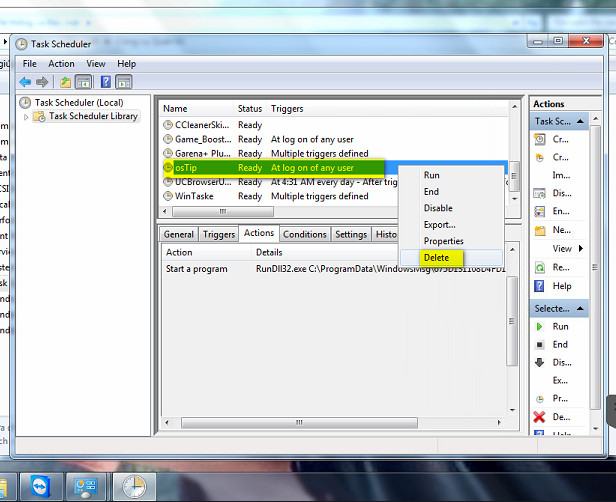Choose Disable from the context menu

coord(438,208)
